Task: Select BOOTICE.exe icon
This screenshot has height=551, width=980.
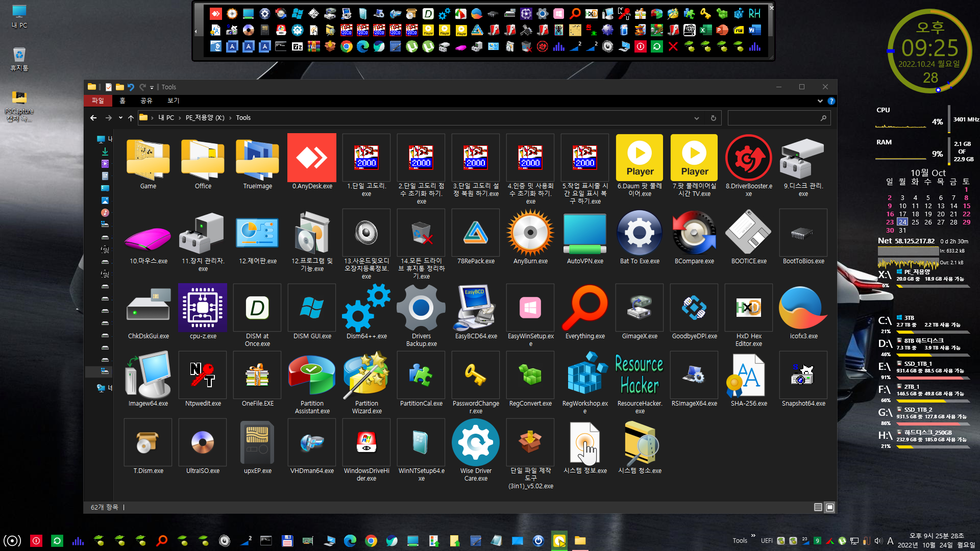Action: tap(749, 233)
